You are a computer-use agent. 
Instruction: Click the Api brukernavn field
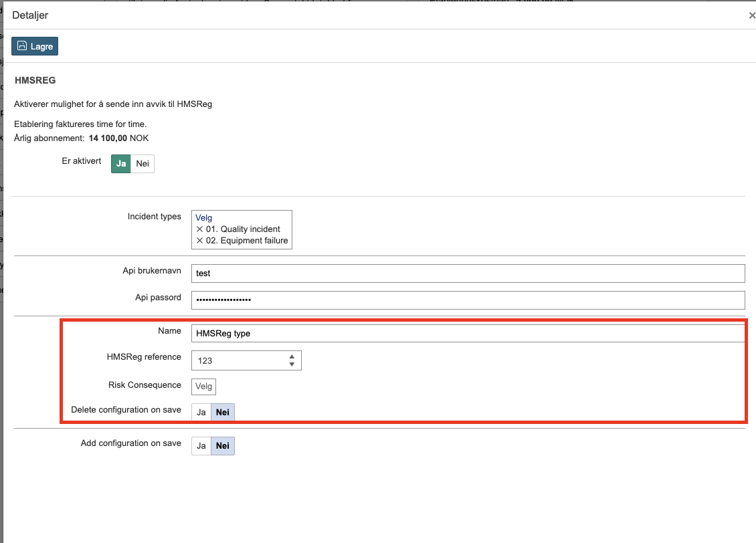pos(467,274)
